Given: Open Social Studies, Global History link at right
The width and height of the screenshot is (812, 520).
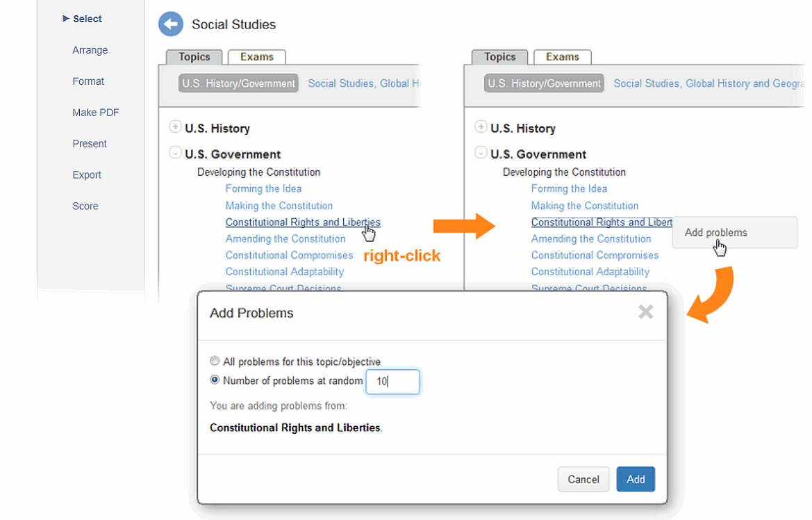Looking at the screenshot, I should (x=709, y=83).
